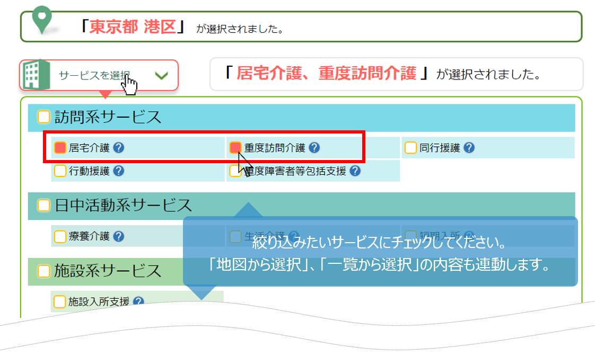Click the 療養介護 service label

pyautogui.click(x=89, y=236)
